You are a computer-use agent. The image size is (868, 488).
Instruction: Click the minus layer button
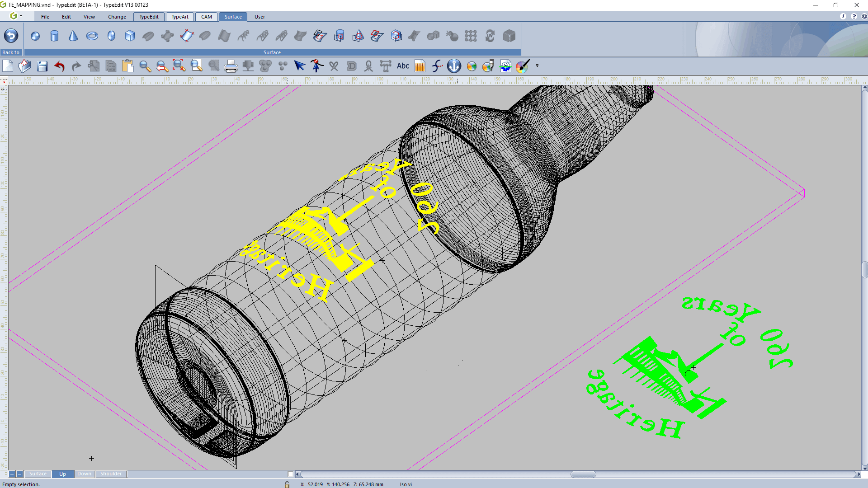[x=19, y=474]
